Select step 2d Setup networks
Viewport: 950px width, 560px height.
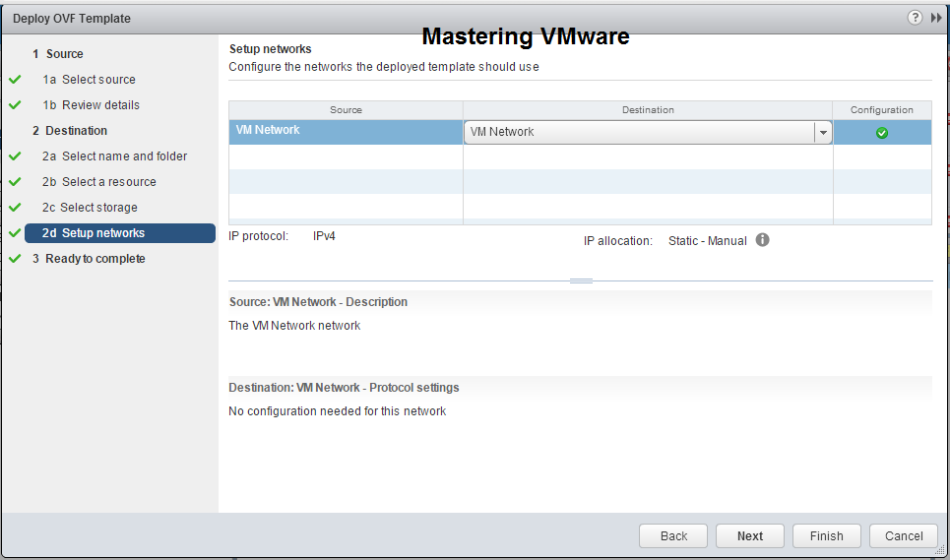(x=120, y=233)
